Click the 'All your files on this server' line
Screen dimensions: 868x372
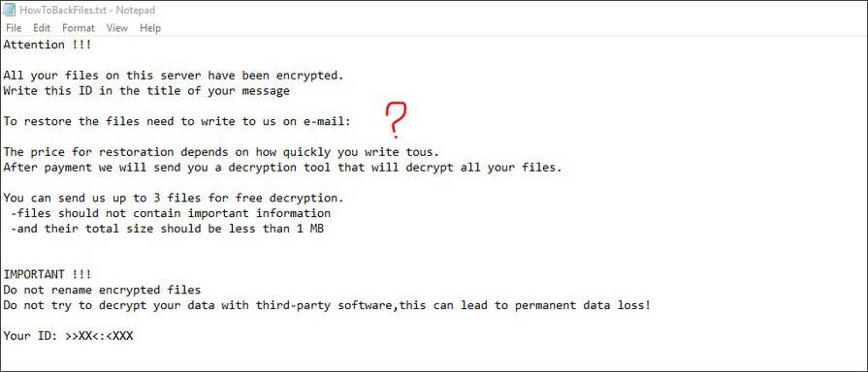tap(174, 76)
